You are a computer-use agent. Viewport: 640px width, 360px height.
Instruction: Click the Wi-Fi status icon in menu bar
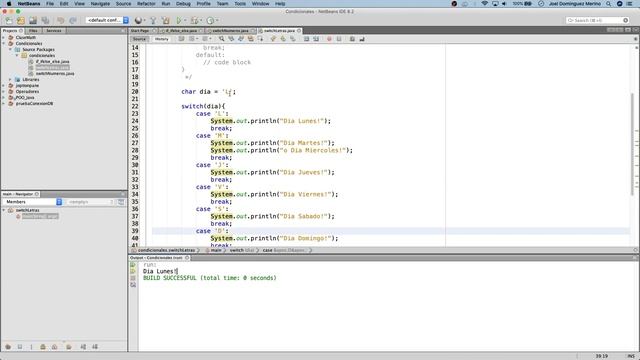point(484,4)
